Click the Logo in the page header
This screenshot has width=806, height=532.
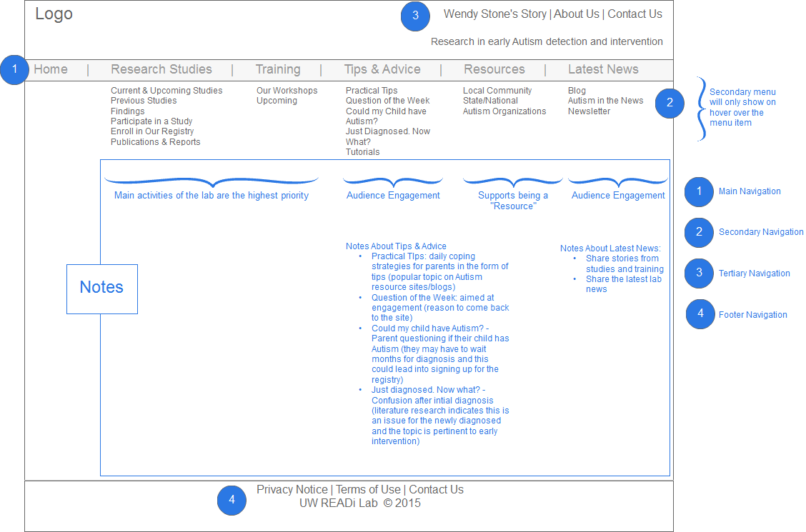pyautogui.click(x=54, y=14)
